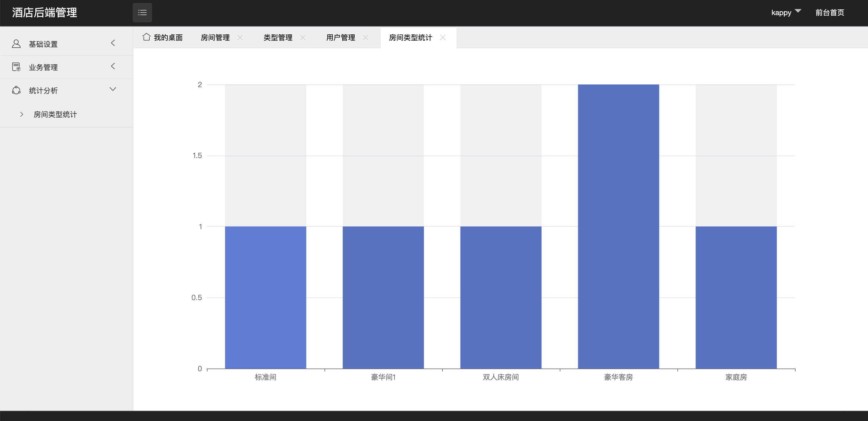
Task: Switch to the 用户管理 tab
Action: [341, 37]
